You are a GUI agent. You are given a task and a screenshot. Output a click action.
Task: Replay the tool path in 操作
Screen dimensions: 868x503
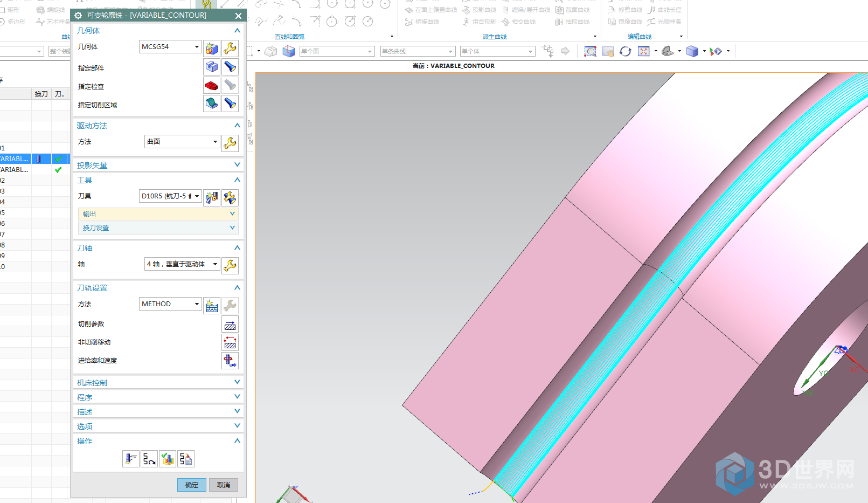(149, 459)
